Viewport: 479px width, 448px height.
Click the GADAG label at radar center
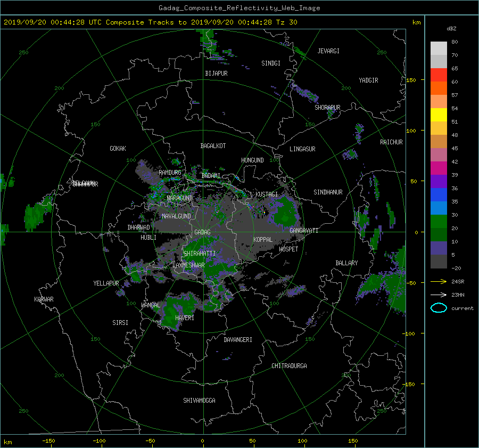point(202,232)
